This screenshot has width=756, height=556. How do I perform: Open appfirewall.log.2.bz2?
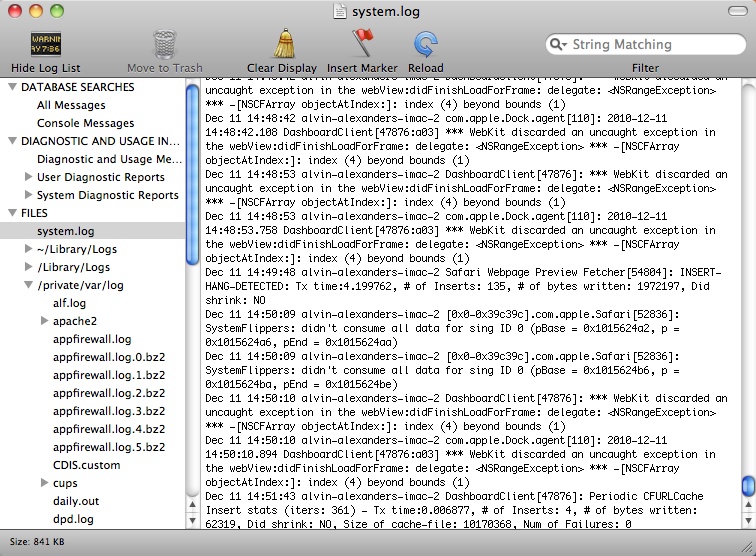pos(109,393)
